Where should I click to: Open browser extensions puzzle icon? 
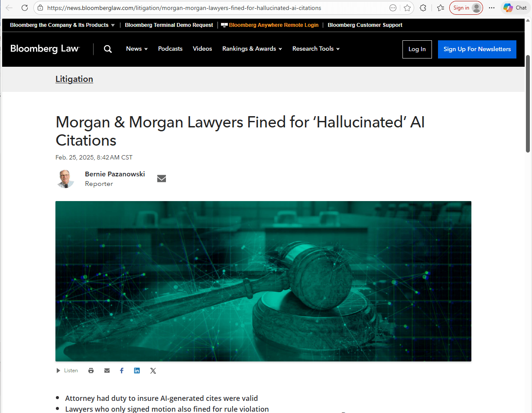[x=423, y=8]
